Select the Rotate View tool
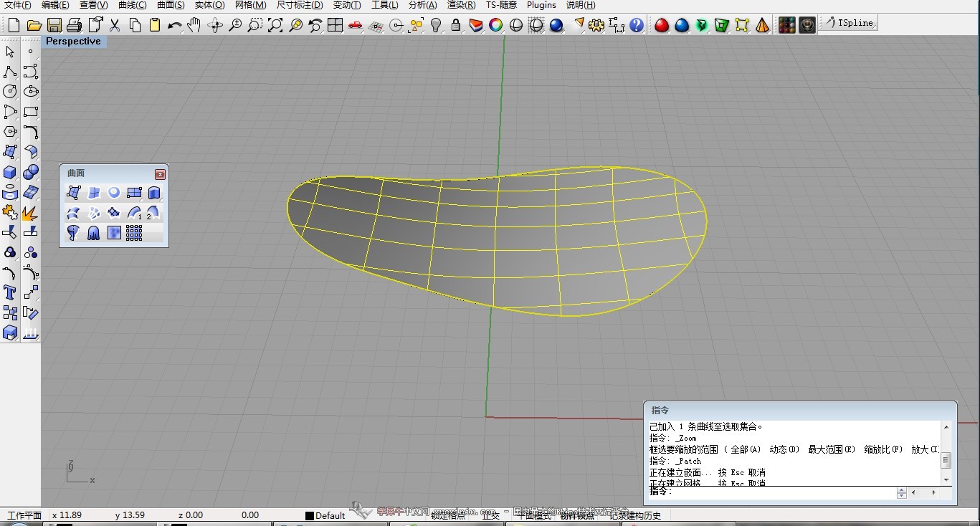The image size is (980, 526). 214,25
